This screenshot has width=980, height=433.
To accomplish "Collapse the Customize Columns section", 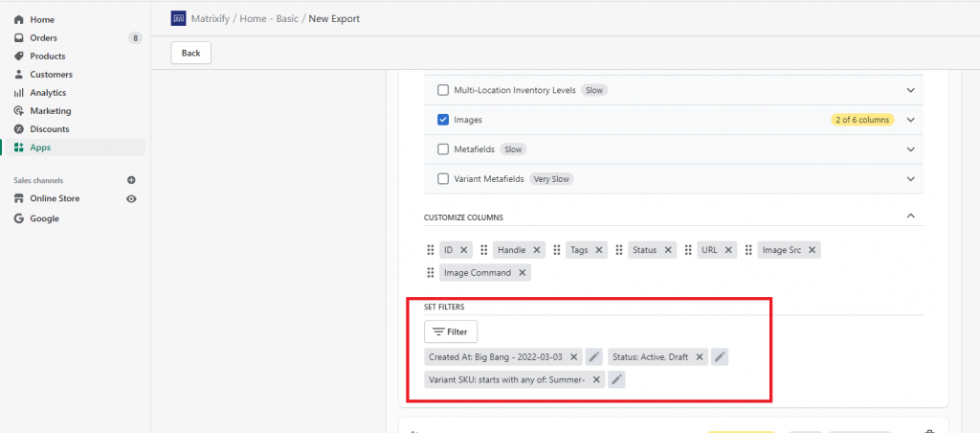I will coord(911,216).
